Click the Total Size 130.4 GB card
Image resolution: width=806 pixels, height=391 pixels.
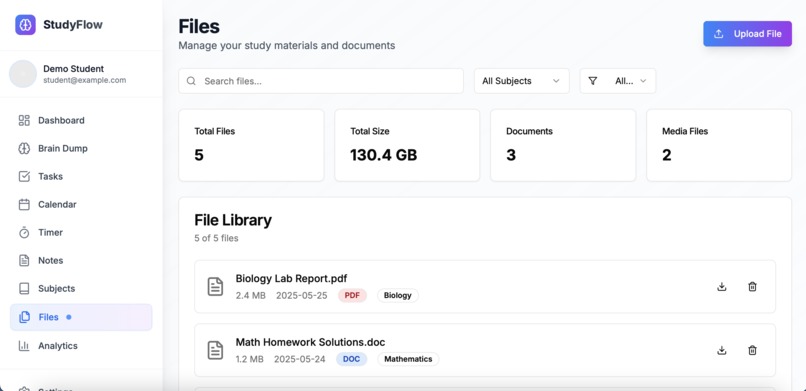point(407,145)
